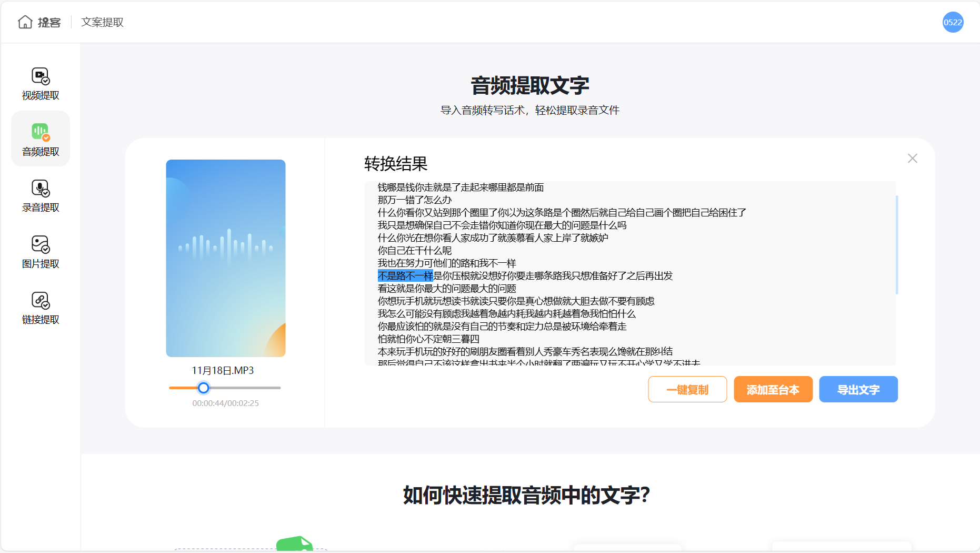Click the line 怕就怕你心不定朝三暮四
980x553 pixels.
(x=428, y=339)
